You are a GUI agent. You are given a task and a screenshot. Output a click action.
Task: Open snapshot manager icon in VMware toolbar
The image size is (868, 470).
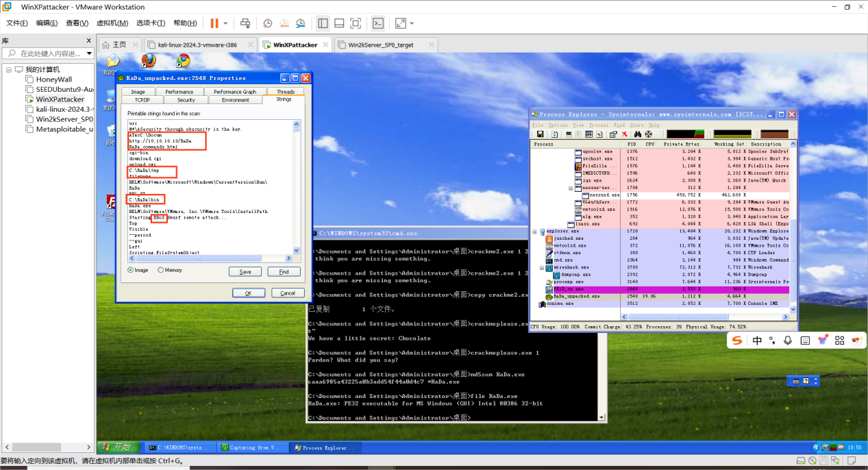point(301,23)
